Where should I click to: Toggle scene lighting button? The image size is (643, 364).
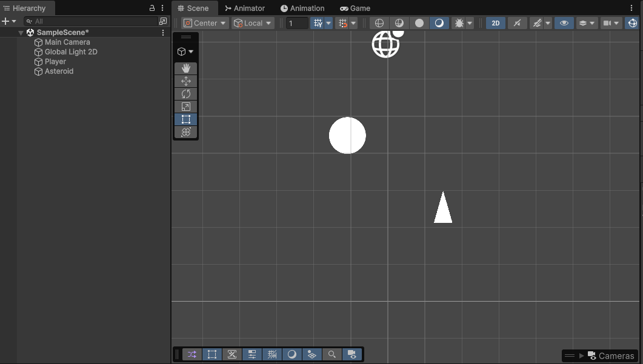[517, 23]
